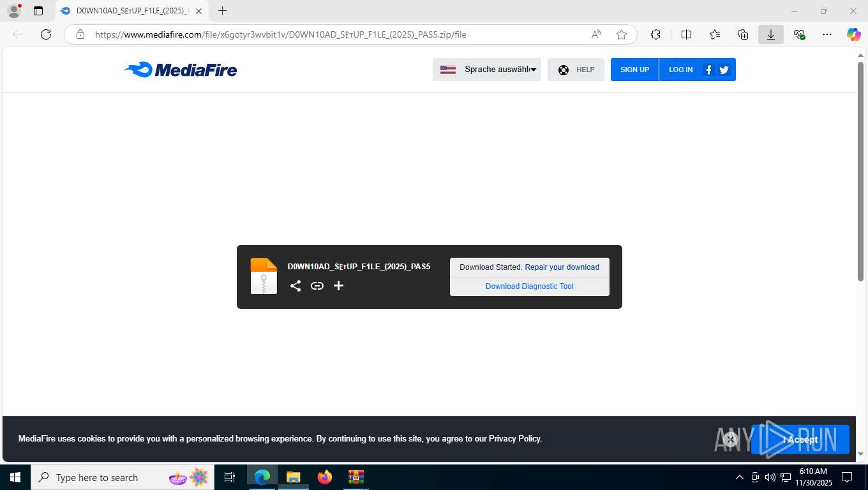Toggle Split screen view

pos(686,34)
